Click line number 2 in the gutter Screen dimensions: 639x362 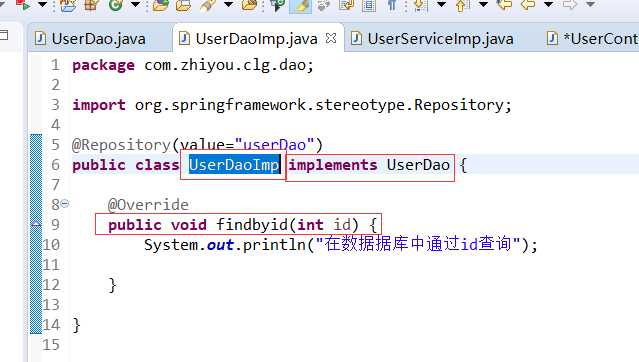tap(55, 85)
